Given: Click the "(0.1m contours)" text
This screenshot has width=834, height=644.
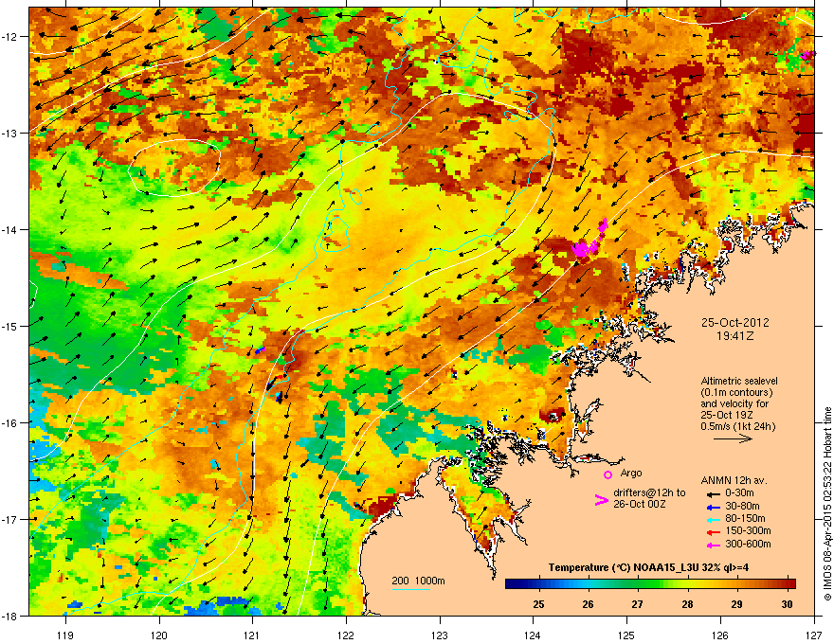Looking at the screenshot, I should [x=736, y=393].
